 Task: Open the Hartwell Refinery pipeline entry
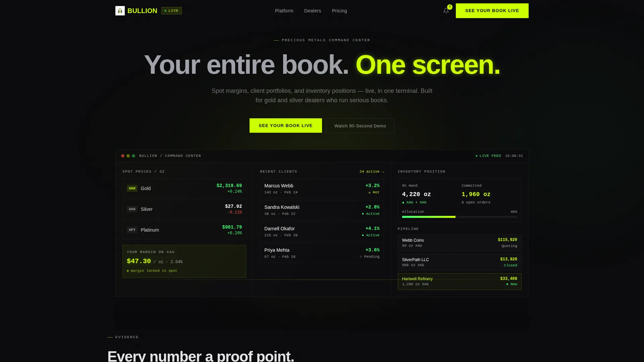tap(460, 282)
